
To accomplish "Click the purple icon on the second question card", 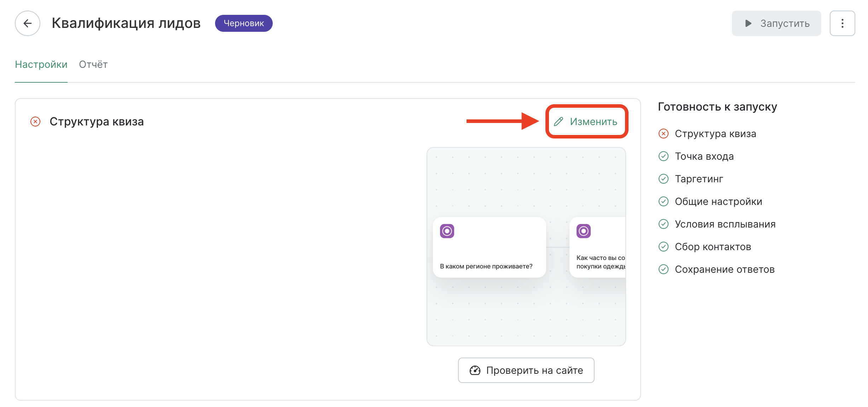I will pos(583,231).
